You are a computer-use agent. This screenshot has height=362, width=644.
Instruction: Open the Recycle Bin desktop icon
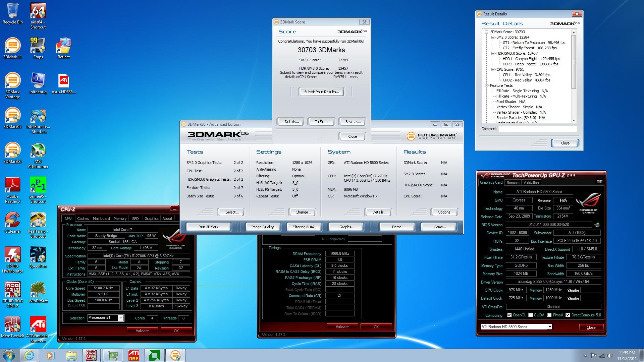[x=13, y=14]
